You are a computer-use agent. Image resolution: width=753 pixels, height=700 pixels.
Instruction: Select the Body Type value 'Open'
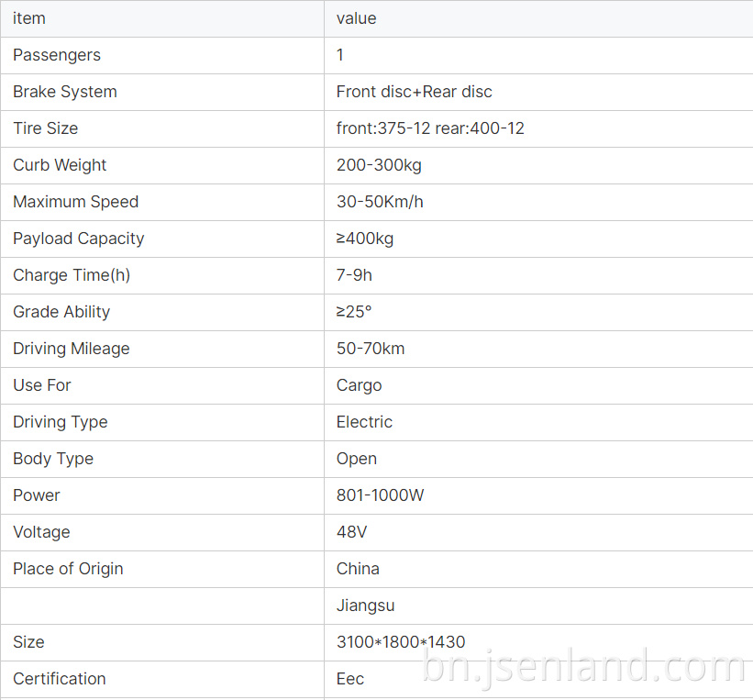tap(357, 459)
